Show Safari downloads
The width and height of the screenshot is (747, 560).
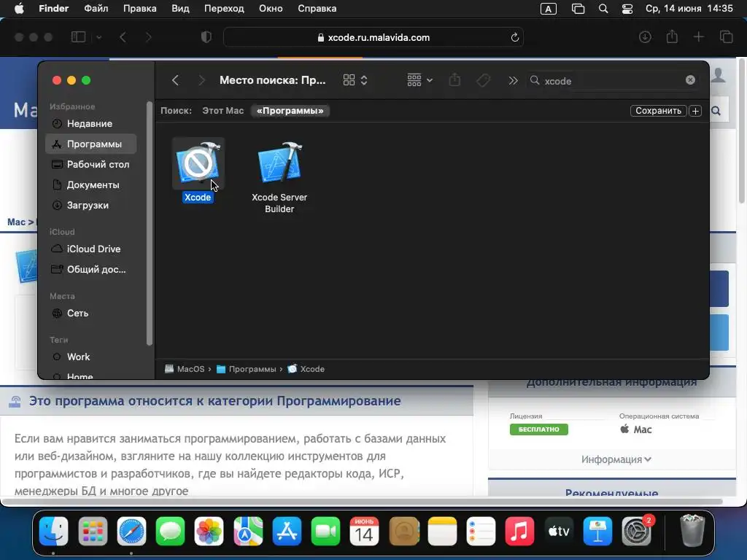point(645,36)
